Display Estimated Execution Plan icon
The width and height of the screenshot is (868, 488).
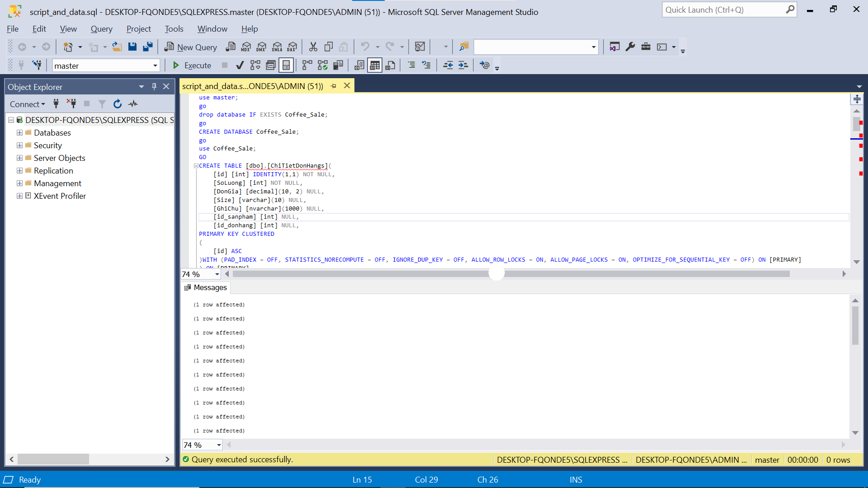[255, 66]
